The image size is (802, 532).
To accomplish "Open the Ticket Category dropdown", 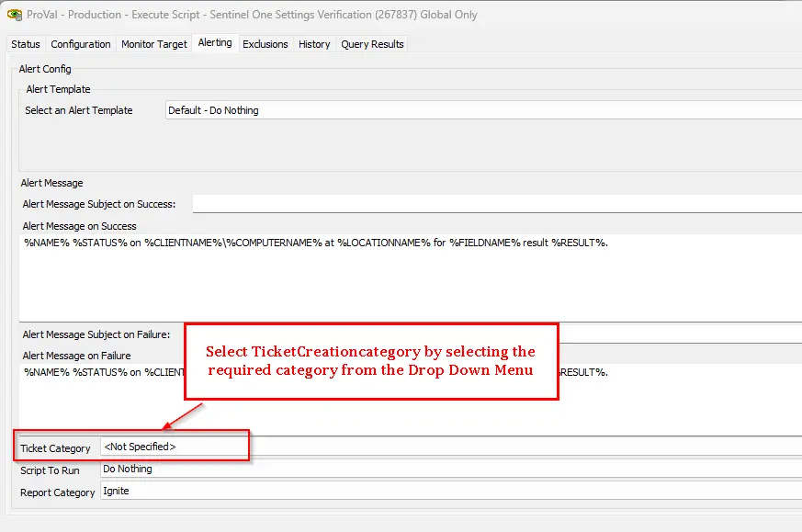I will (x=451, y=447).
